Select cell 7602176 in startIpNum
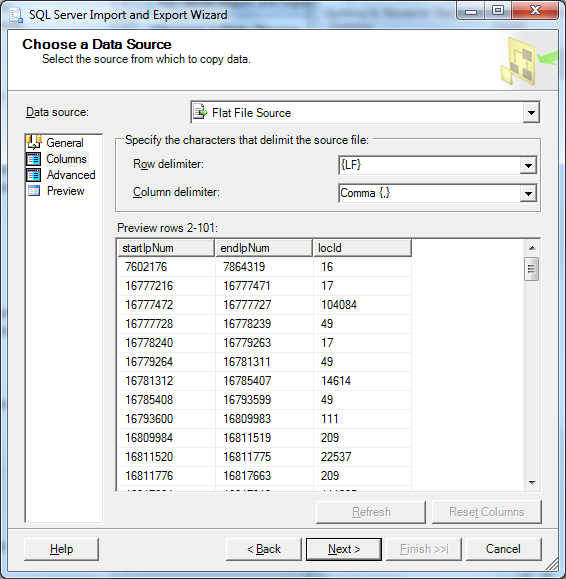The image size is (566, 579). click(167, 267)
